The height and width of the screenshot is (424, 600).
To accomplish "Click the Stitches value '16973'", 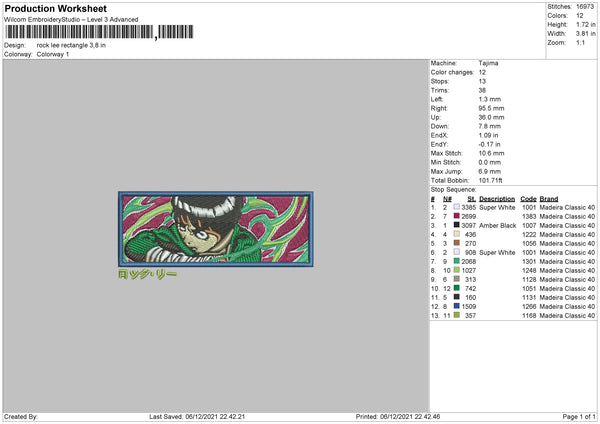I will click(585, 7).
